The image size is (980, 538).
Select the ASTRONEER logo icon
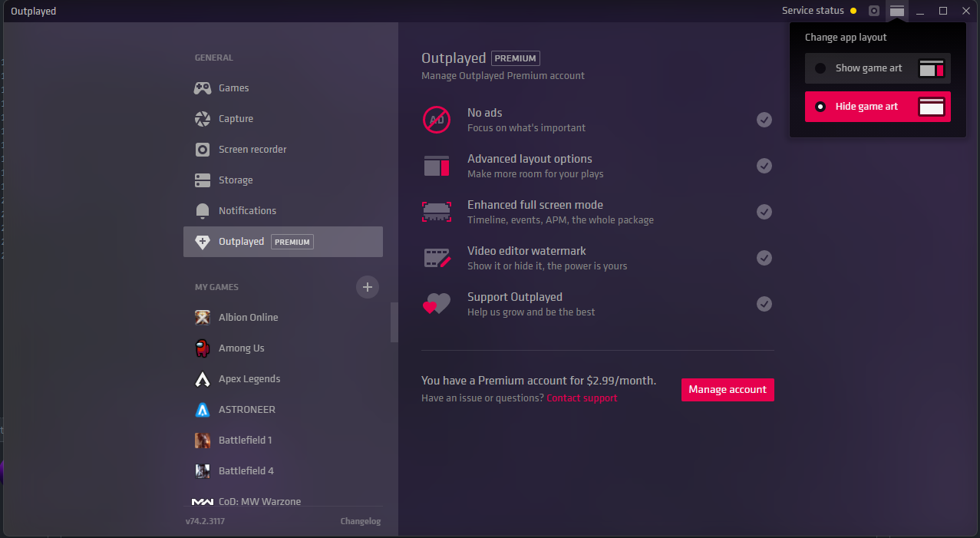click(203, 410)
